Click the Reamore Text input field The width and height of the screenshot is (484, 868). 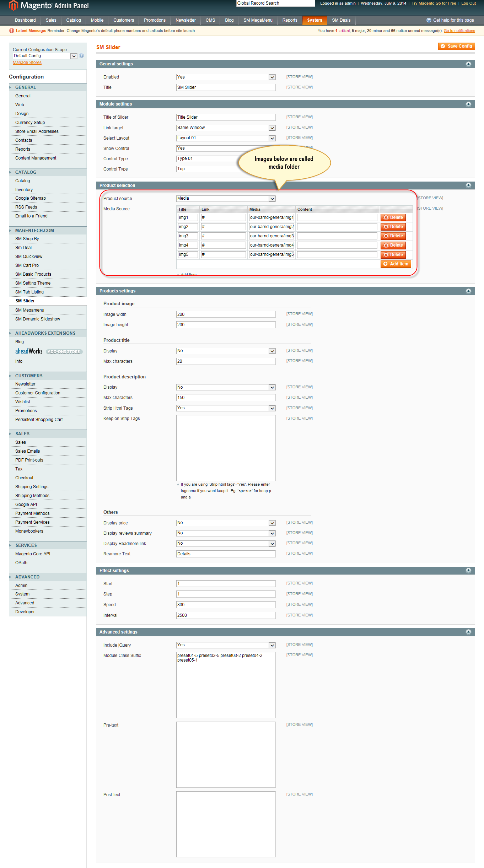(x=226, y=554)
